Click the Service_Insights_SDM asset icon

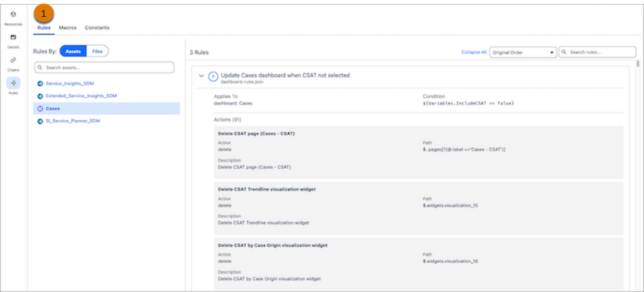click(40, 84)
